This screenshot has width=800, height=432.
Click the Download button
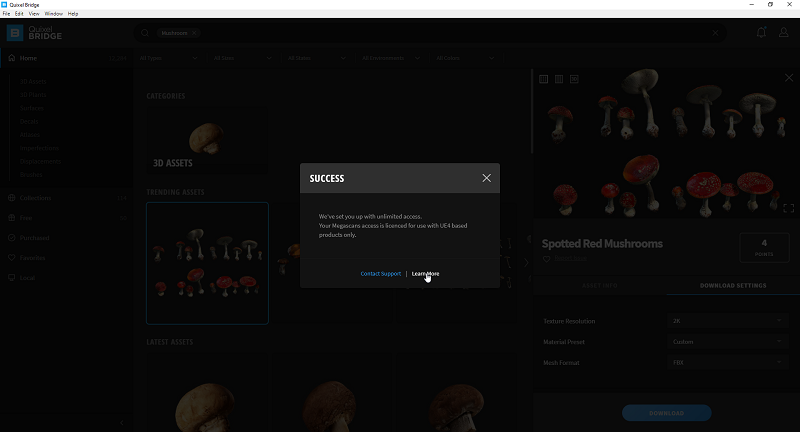pos(666,413)
